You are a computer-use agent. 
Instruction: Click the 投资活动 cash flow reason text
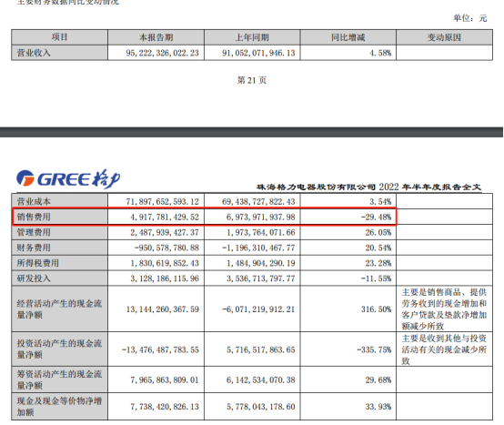(444, 349)
